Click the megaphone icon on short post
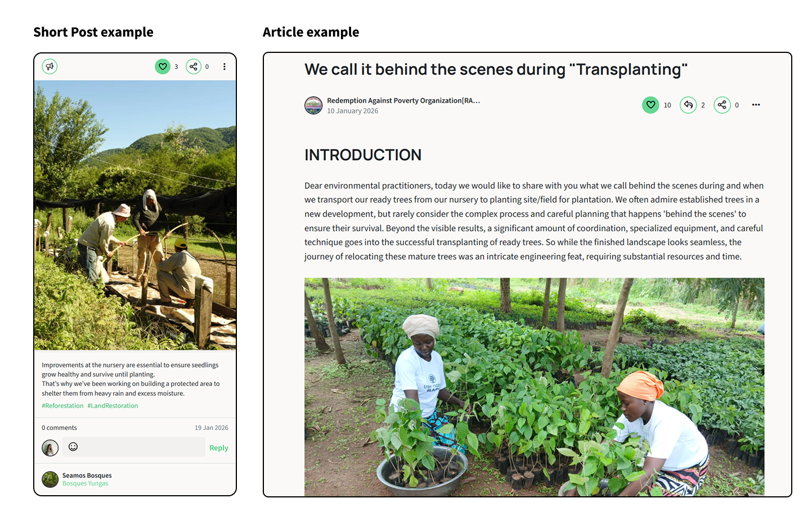812x507 pixels. coord(50,66)
